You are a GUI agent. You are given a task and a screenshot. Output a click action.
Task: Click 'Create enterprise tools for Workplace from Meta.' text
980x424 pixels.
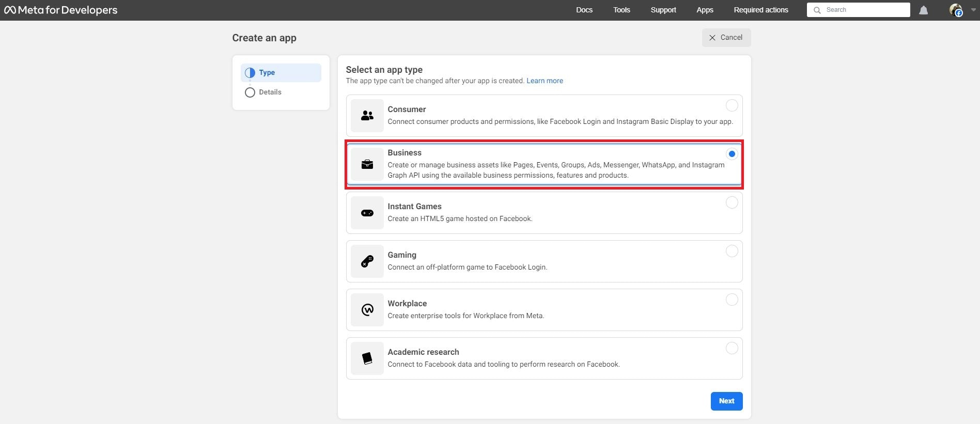click(465, 316)
